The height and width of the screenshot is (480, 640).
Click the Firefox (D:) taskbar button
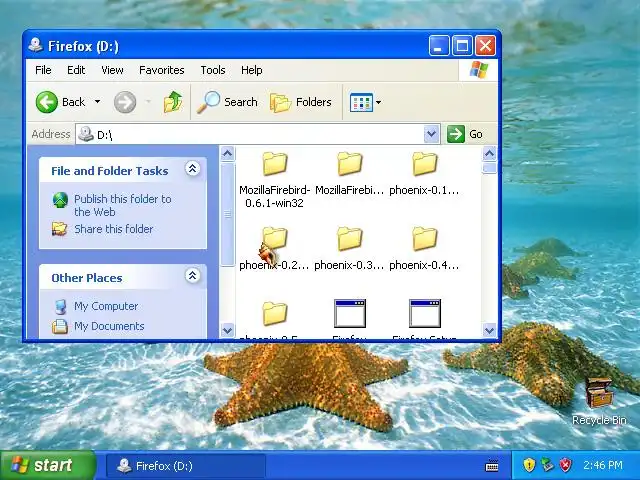pos(186,466)
